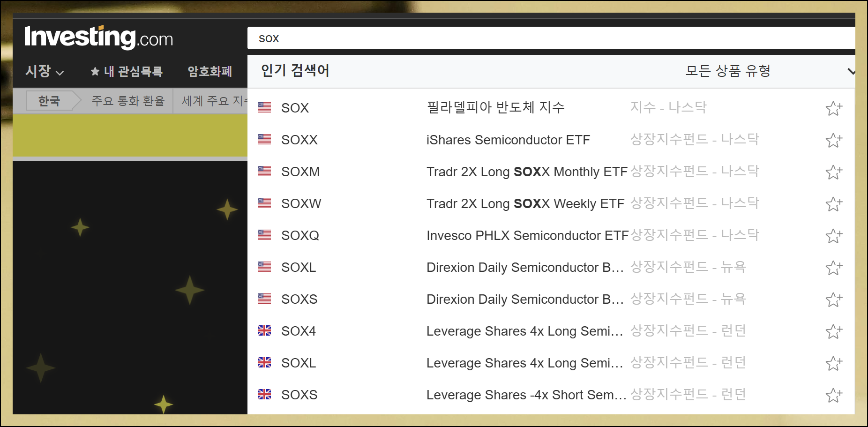Expand the 시장 menu chevron

pyautogui.click(x=60, y=73)
